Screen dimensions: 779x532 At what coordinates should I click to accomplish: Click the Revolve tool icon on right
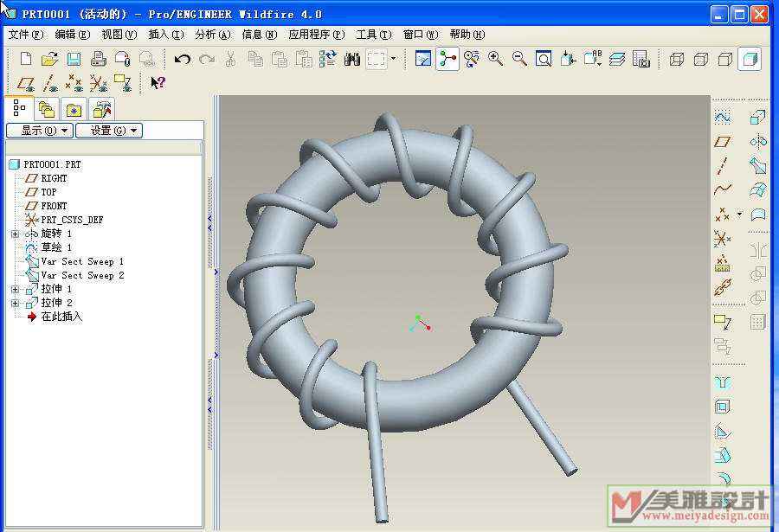(x=758, y=141)
